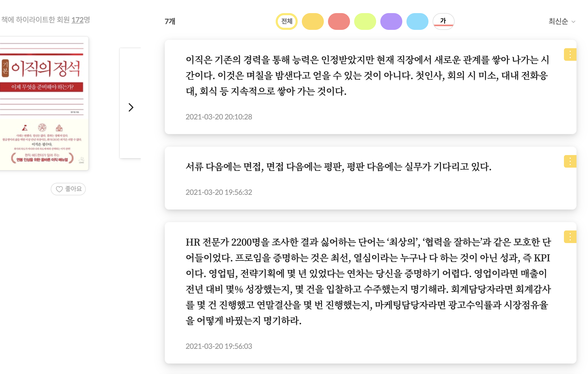Screen dimensions: 588x374
Task: Select the 가 underline filter
Action: (x=443, y=21)
